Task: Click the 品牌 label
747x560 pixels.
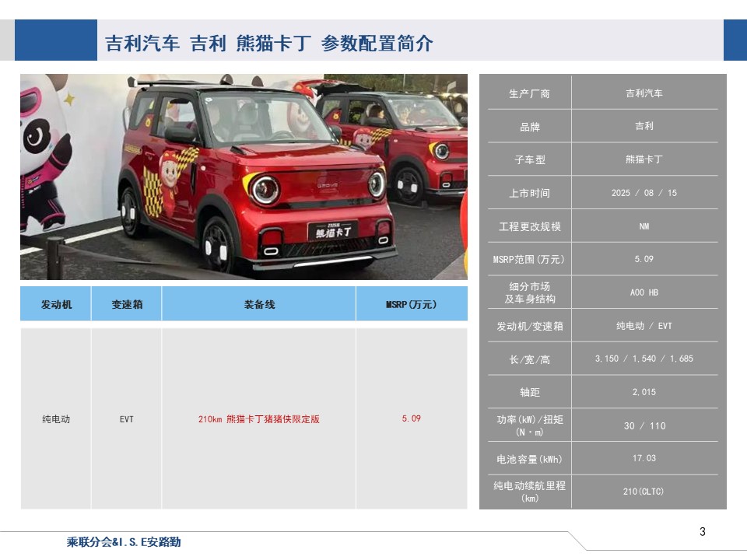Action: pyautogui.click(x=529, y=127)
